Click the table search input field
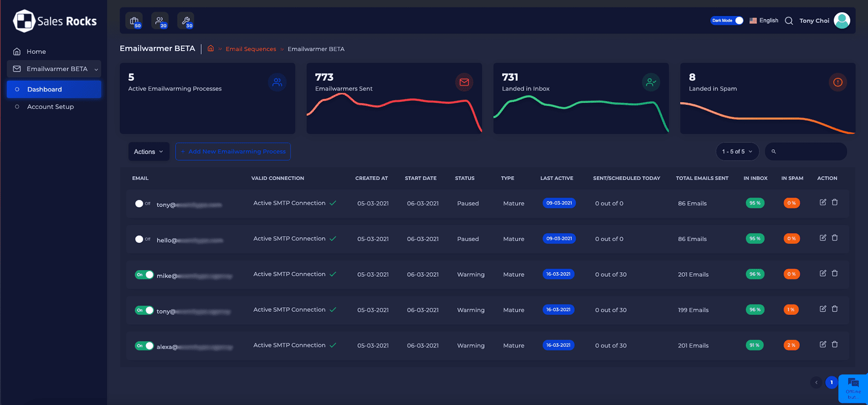Image resolution: width=868 pixels, height=405 pixels. (809, 152)
